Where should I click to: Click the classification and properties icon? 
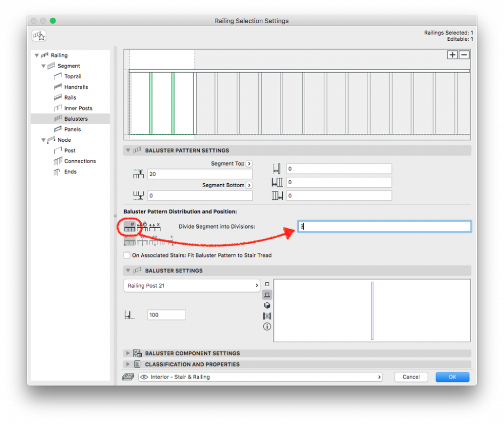click(137, 364)
